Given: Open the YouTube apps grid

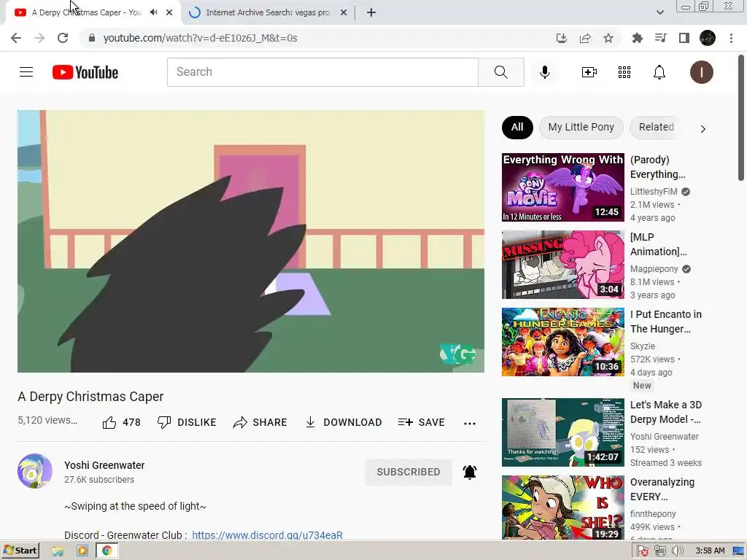Looking at the screenshot, I should 624,72.
